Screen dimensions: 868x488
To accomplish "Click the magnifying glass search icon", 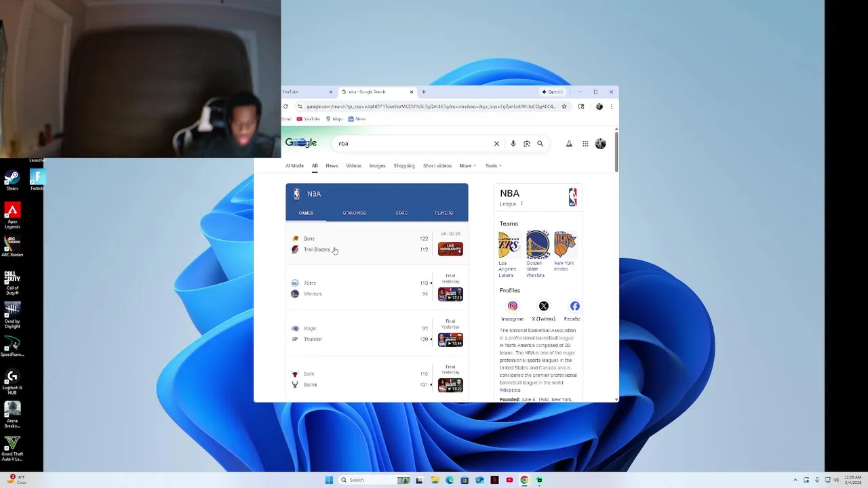I will pos(540,144).
